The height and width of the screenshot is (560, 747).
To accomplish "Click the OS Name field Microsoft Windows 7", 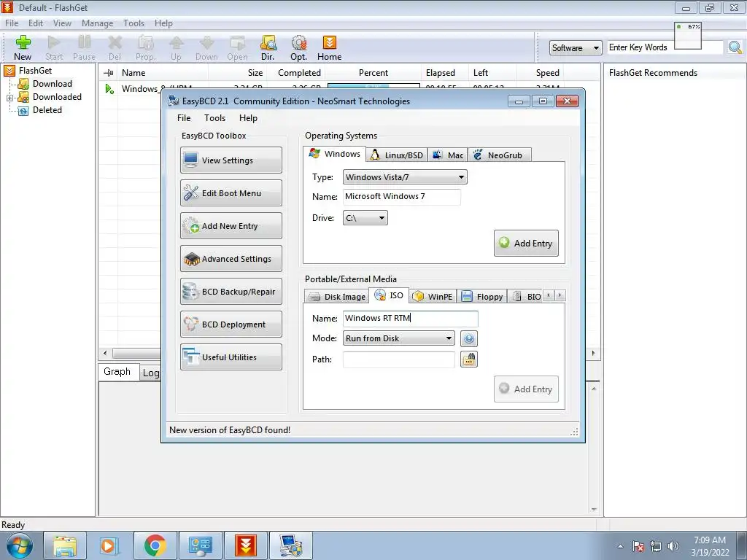I will 402,197.
